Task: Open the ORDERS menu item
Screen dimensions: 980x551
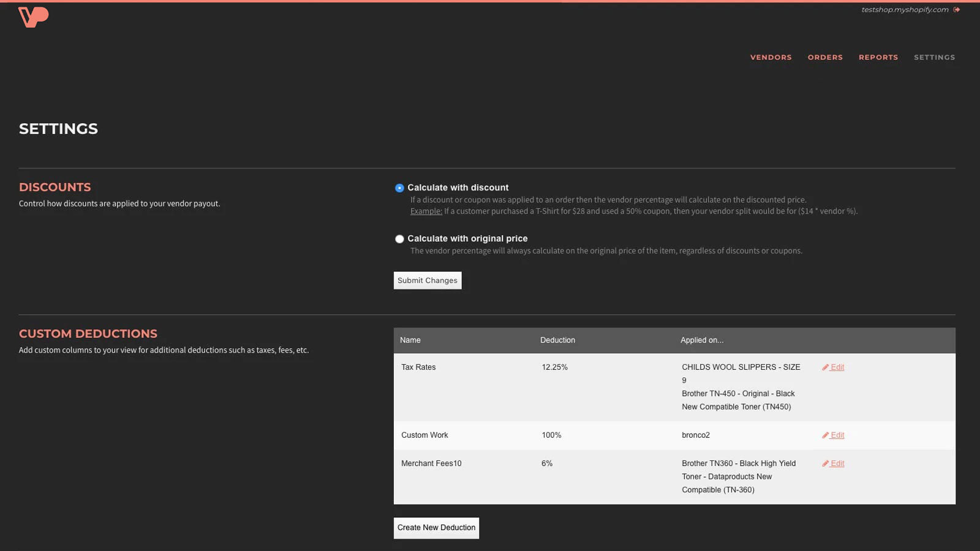Action: pos(825,57)
